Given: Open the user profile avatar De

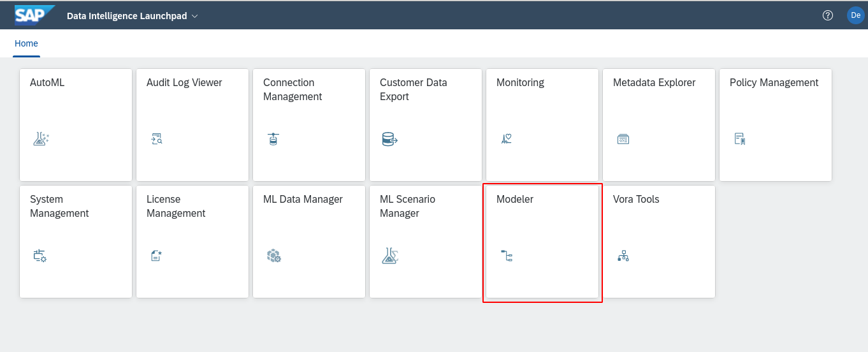Looking at the screenshot, I should click(x=856, y=15).
